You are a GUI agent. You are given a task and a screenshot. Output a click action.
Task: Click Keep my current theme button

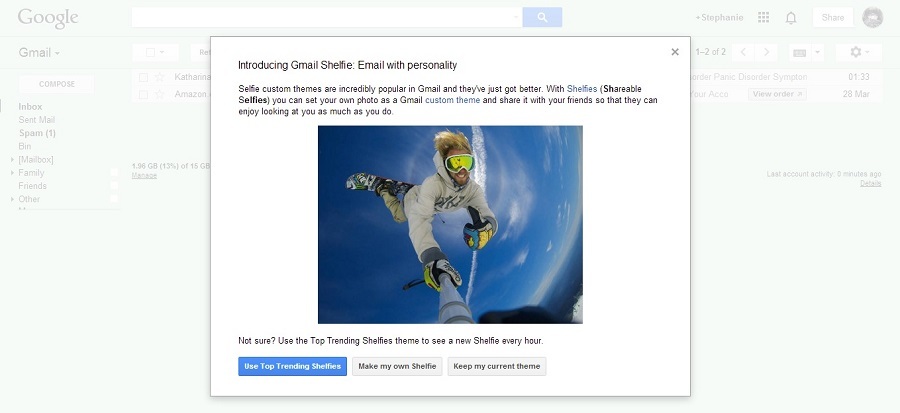(497, 366)
